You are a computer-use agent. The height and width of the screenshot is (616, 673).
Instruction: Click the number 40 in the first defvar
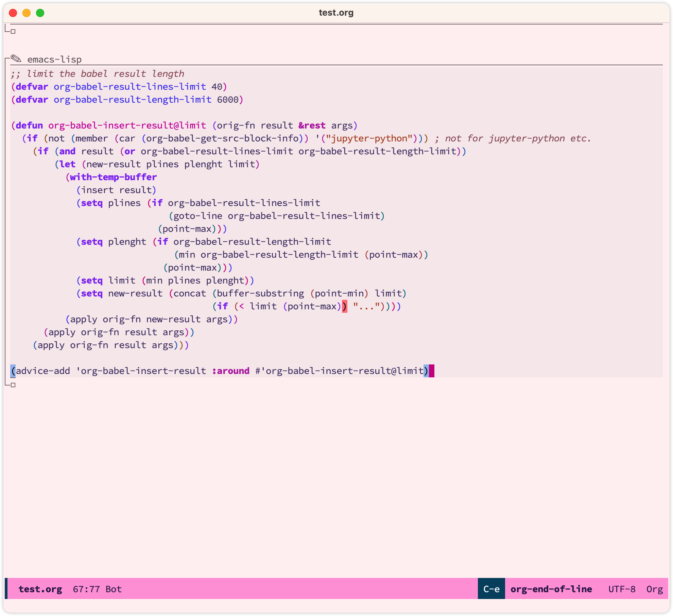tap(217, 87)
